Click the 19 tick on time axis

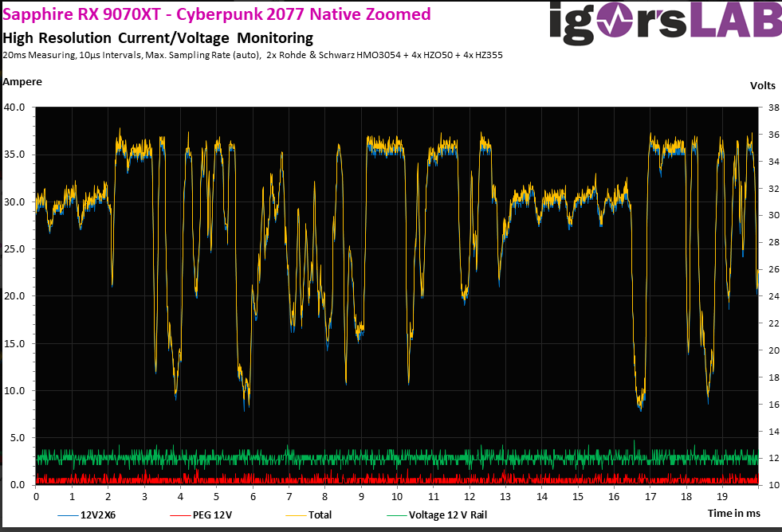722,497
